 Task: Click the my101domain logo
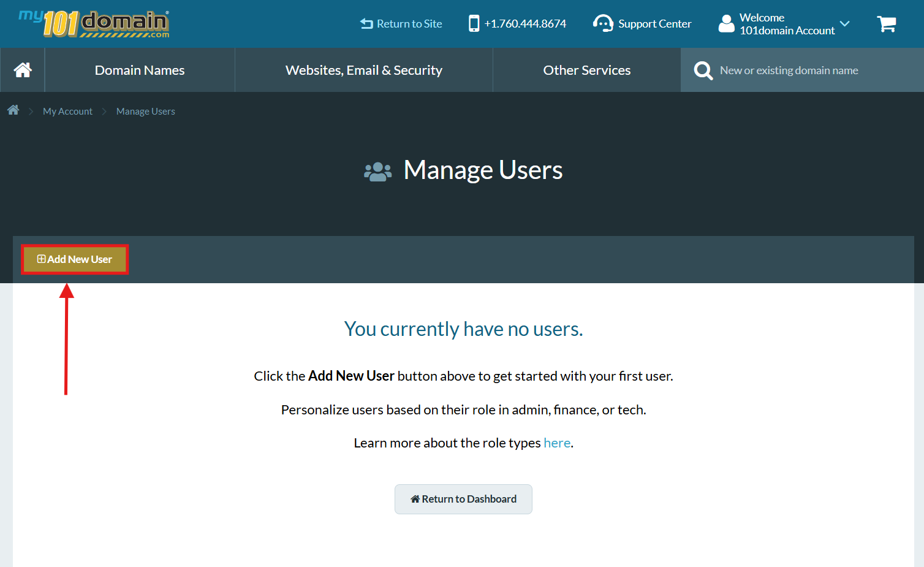tap(94, 24)
